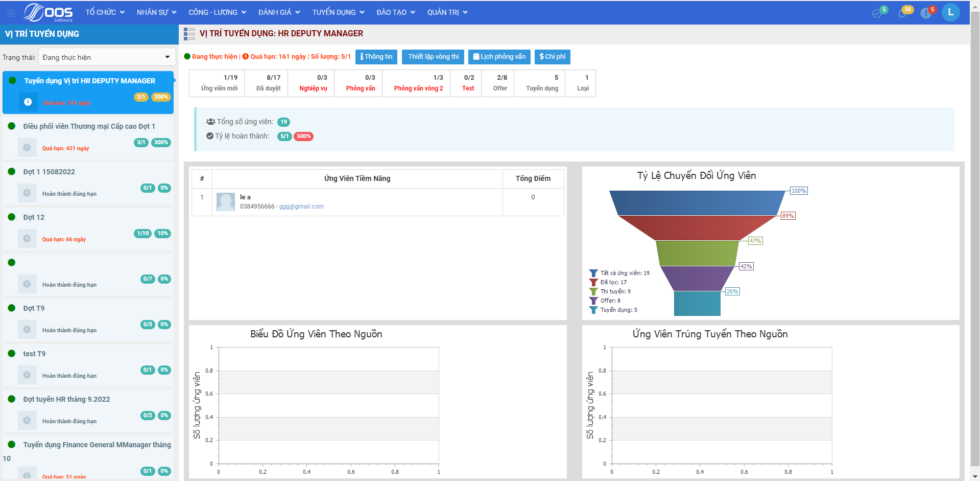980x481 pixels.
Task: Click the list view icon beside page title
Action: click(x=189, y=34)
